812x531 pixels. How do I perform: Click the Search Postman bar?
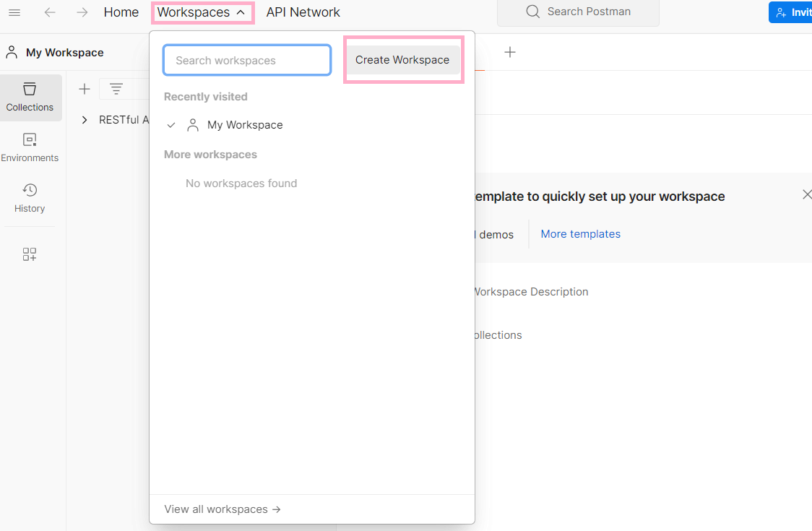tap(578, 12)
